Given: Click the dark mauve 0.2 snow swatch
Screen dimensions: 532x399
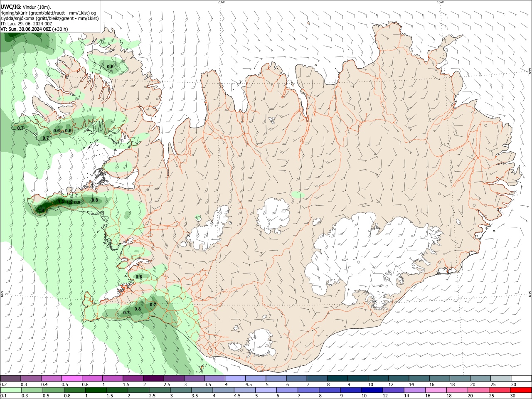Looking at the screenshot, I should [10, 379].
